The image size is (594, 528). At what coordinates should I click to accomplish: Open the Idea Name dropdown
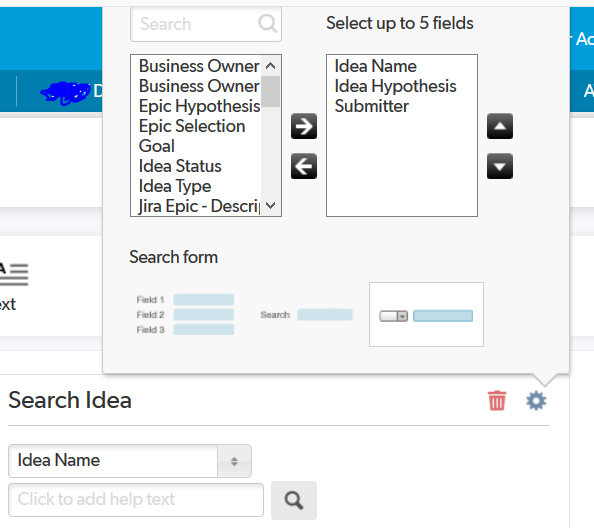tap(130, 461)
